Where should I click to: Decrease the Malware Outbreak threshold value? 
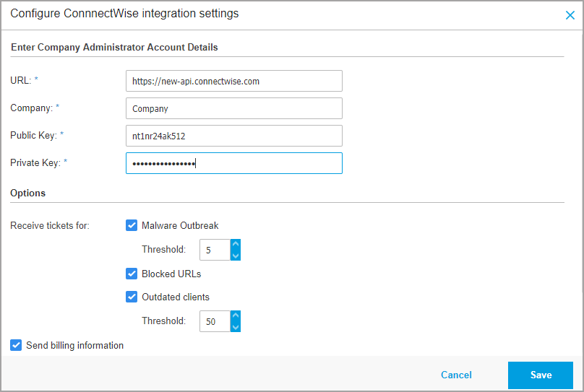(x=235, y=256)
